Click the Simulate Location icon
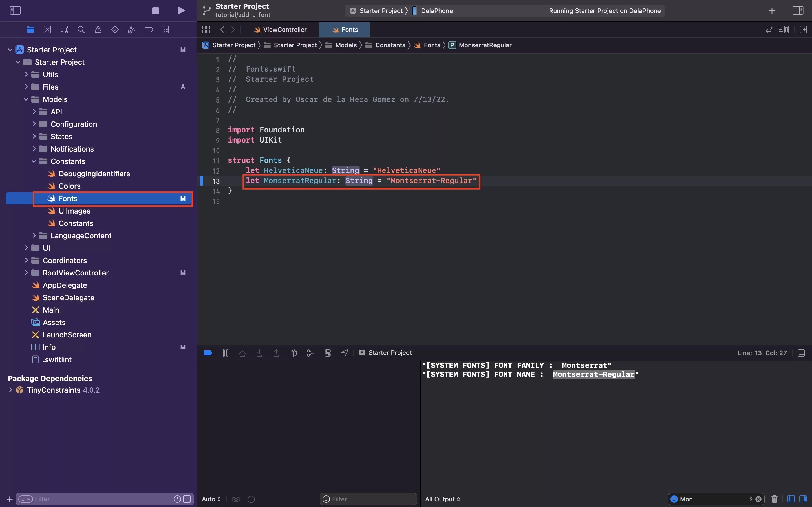The width and height of the screenshot is (812, 507). [344, 353]
